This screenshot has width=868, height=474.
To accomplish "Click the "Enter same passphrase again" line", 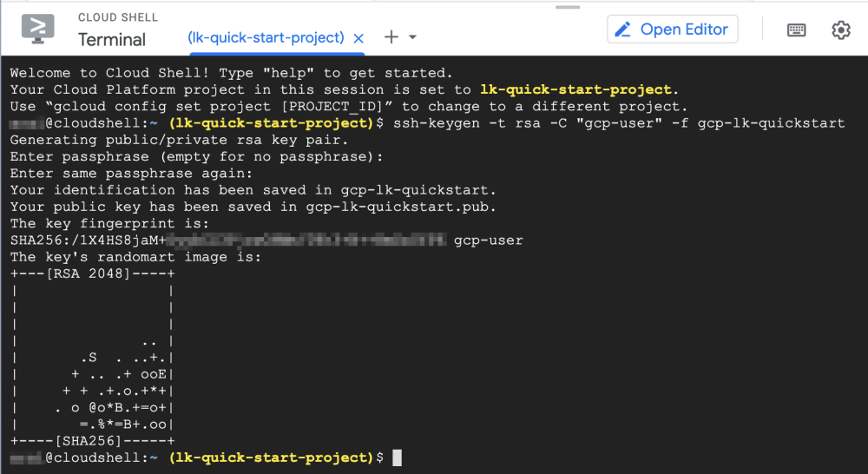I will tap(130, 174).
